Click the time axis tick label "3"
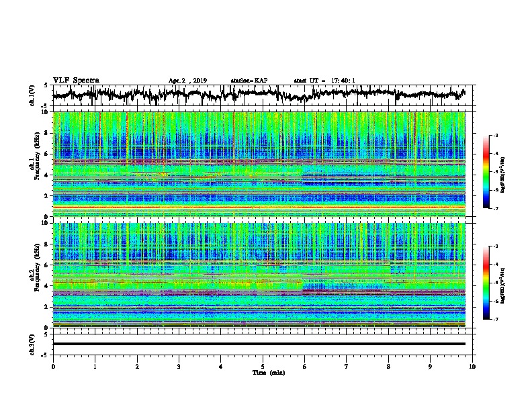The height and width of the screenshot is (411, 532). pyautogui.click(x=179, y=367)
